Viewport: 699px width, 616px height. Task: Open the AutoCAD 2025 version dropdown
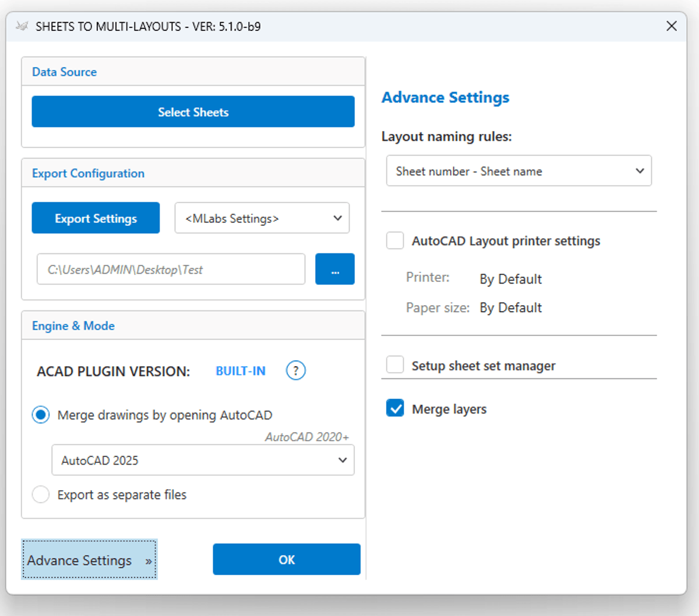click(x=203, y=461)
